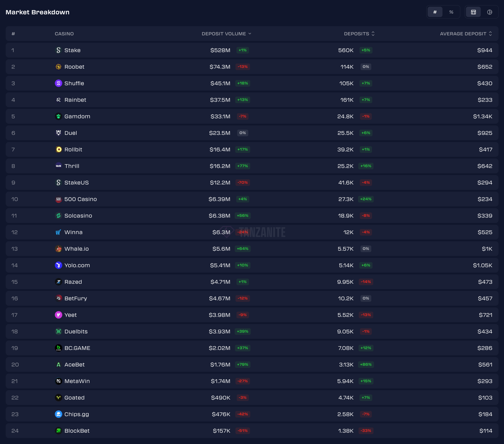Switch to absolute numbers (#) view
Image resolution: width=504 pixels, height=444 pixels.
click(435, 12)
